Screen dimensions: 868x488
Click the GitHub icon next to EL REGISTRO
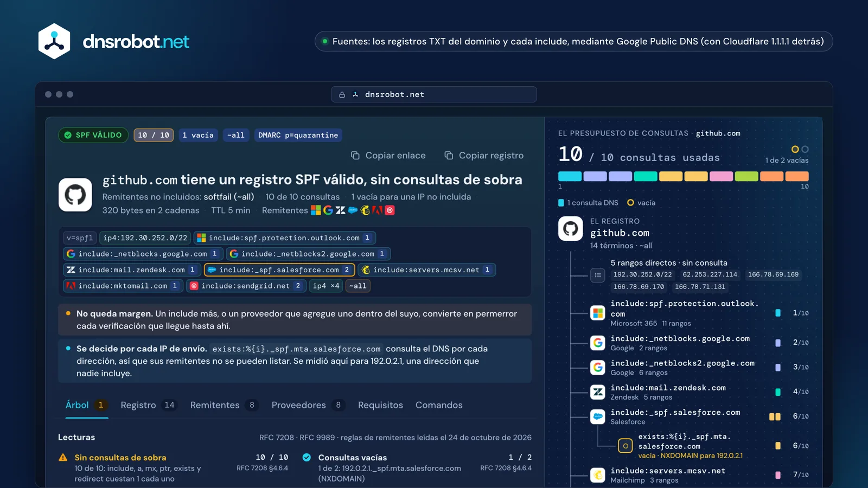point(571,229)
